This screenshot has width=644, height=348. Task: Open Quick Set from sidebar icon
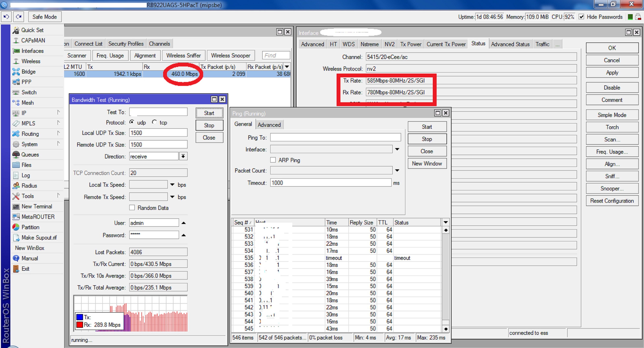click(16, 30)
